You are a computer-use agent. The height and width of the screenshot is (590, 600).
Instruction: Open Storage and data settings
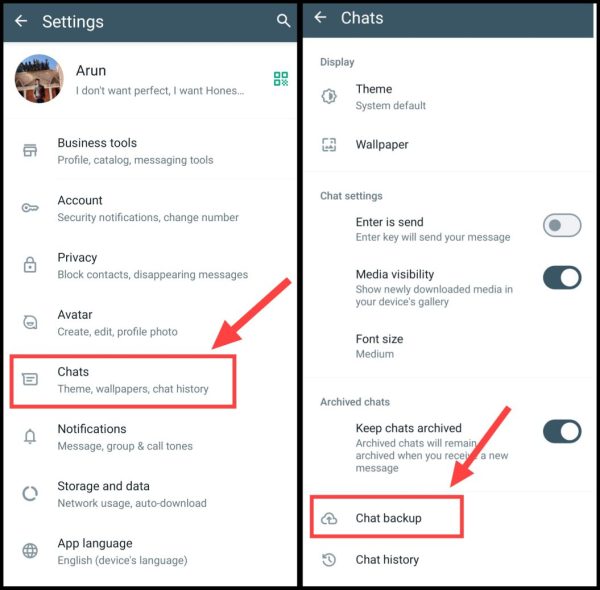(x=150, y=494)
